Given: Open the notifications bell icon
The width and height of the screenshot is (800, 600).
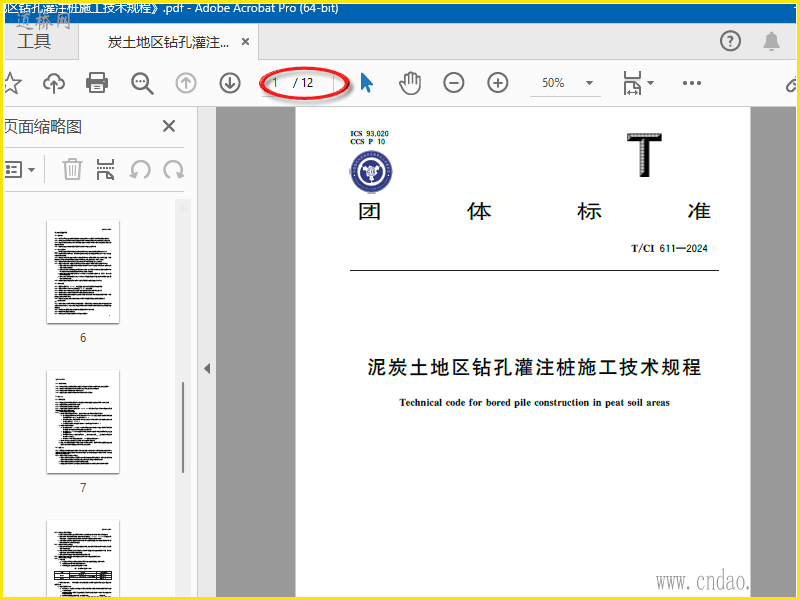Looking at the screenshot, I should point(771,41).
